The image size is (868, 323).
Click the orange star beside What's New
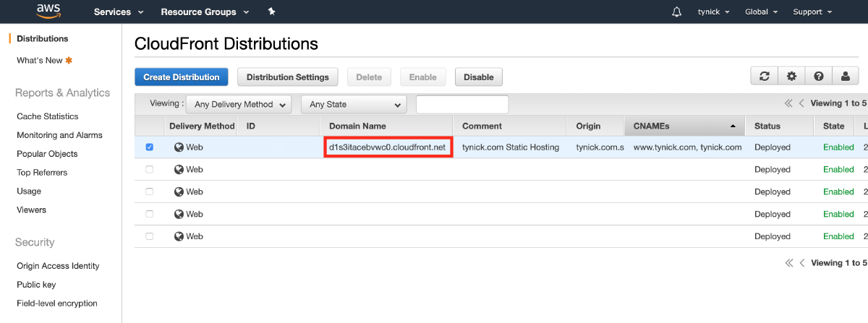tap(69, 61)
